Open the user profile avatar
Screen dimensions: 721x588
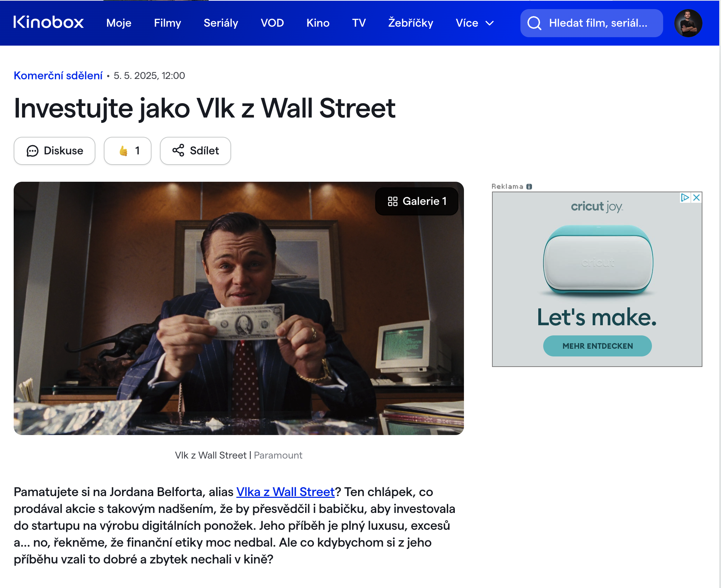pyautogui.click(x=688, y=23)
